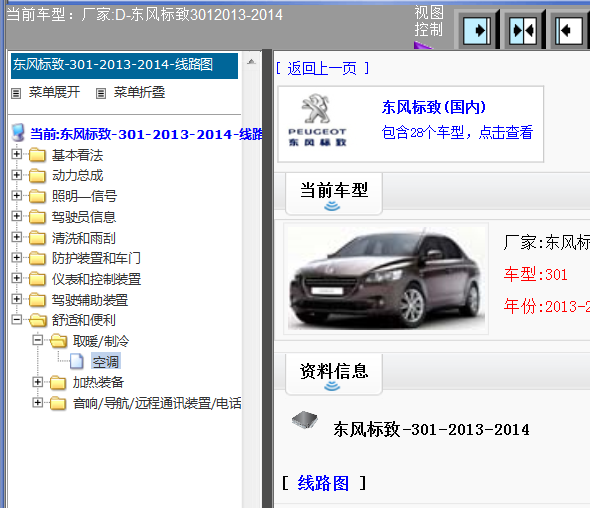Open the 线路图 link

[x=323, y=483]
